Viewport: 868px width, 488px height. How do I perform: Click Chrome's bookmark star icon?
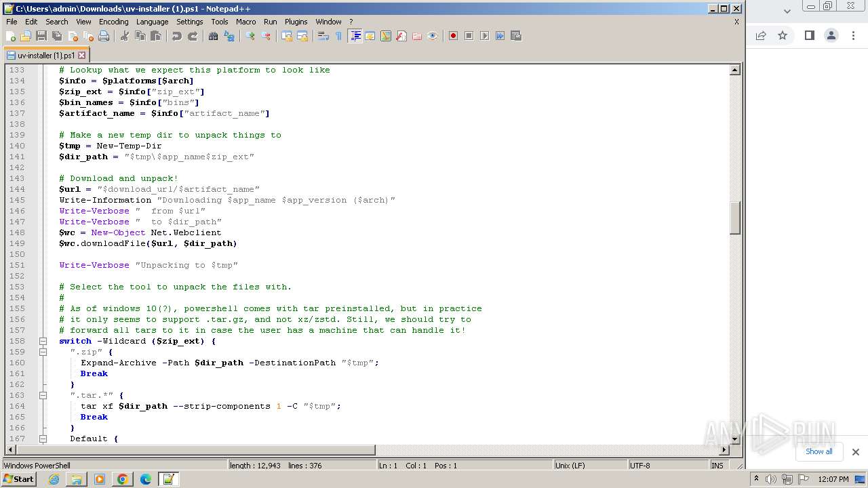(x=783, y=35)
